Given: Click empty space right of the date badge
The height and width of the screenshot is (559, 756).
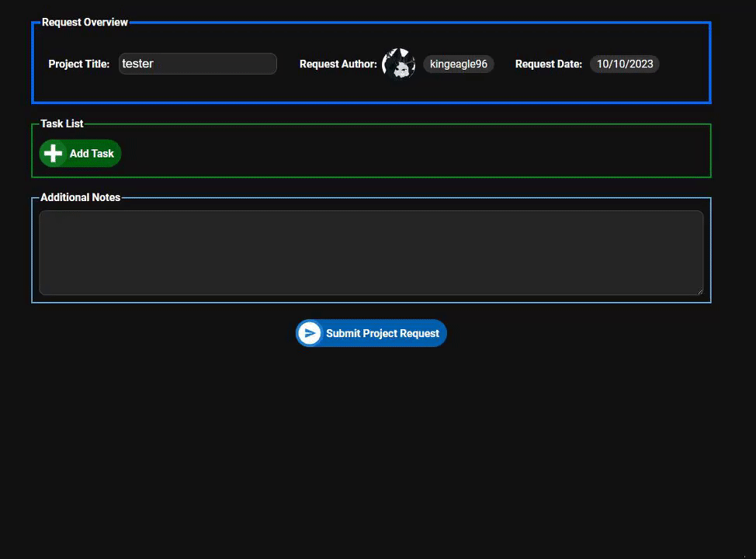Looking at the screenshot, I should coord(683,64).
